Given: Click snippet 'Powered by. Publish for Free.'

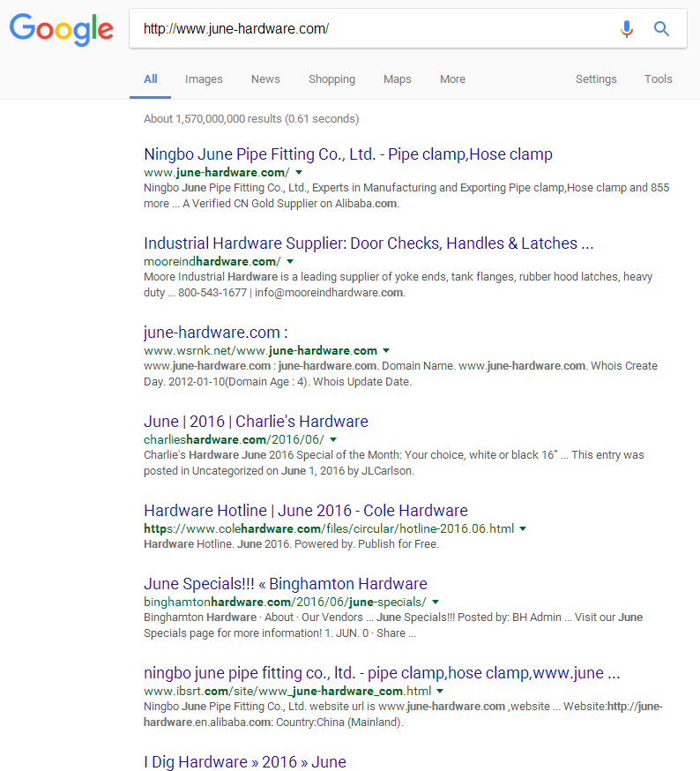Looking at the screenshot, I should click(x=292, y=544).
